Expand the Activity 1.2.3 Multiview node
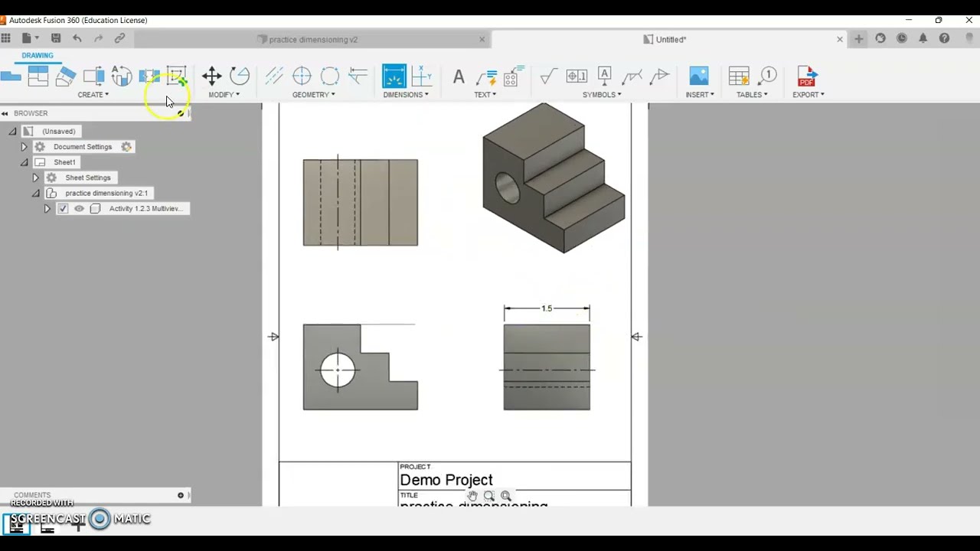The width and height of the screenshot is (980, 551). tap(47, 208)
